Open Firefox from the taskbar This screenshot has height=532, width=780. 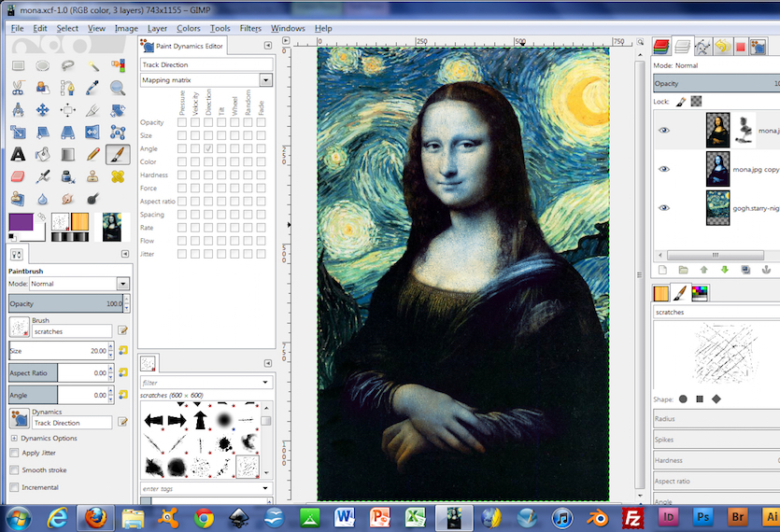(x=95, y=518)
